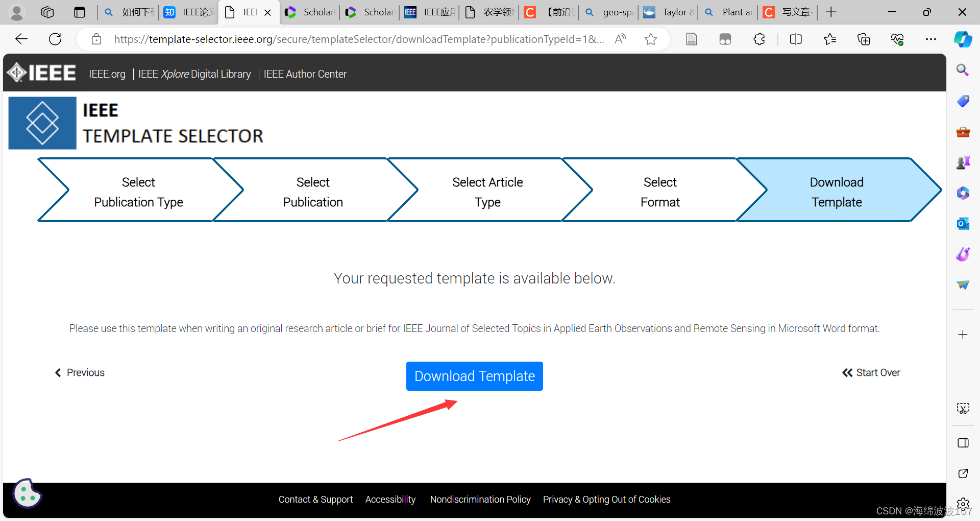The image size is (980, 521).
Task: Click the IEEE logo in header
Action: 42,73
